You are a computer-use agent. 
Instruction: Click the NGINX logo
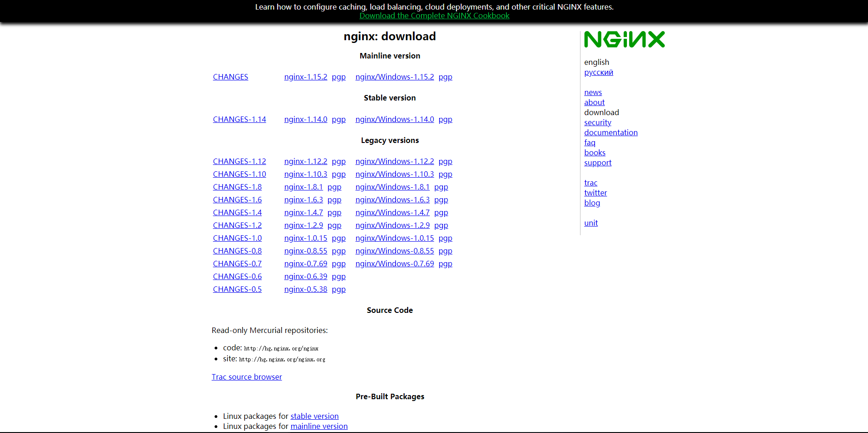pyautogui.click(x=624, y=39)
